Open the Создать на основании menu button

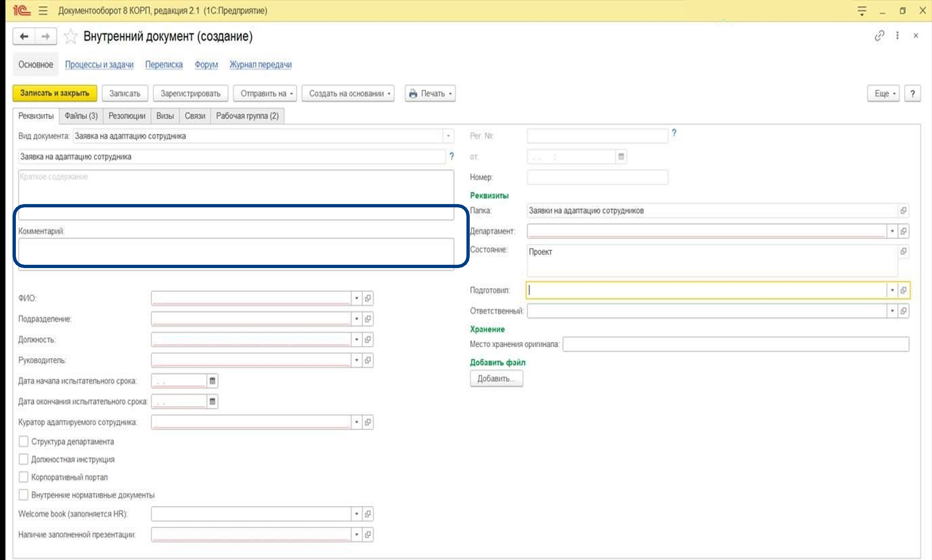(348, 93)
